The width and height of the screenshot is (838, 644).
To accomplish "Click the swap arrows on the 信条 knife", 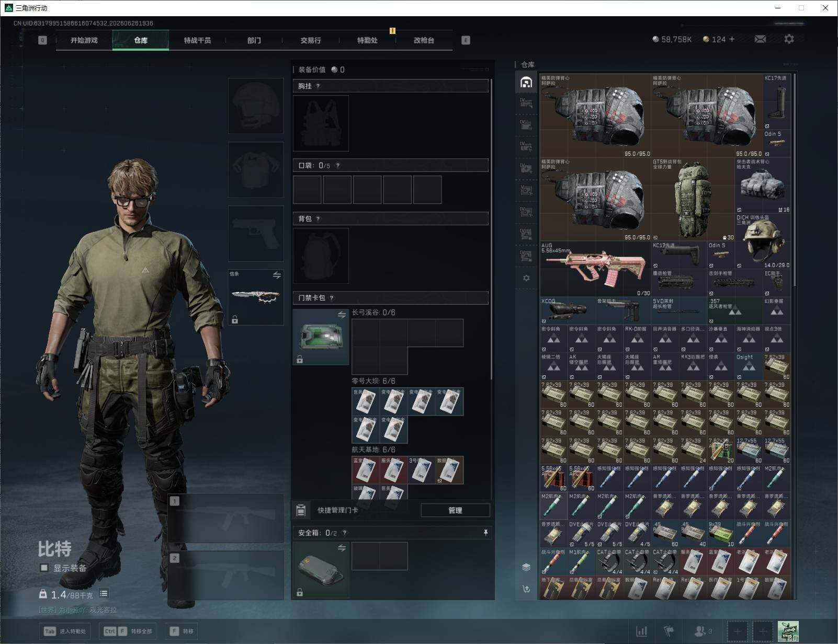I will point(277,275).
